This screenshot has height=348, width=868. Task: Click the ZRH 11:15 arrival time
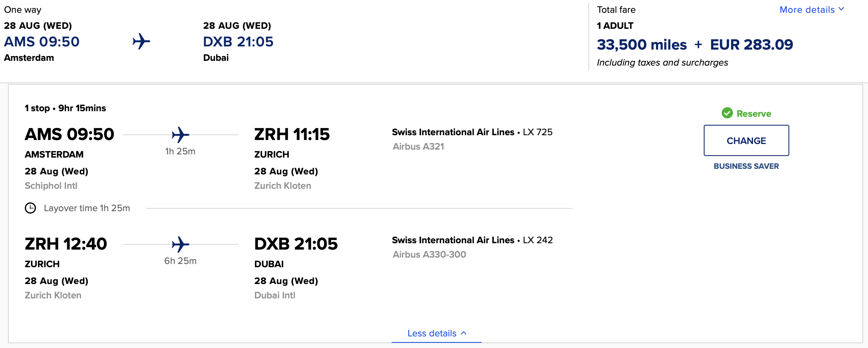pos(292,134)
